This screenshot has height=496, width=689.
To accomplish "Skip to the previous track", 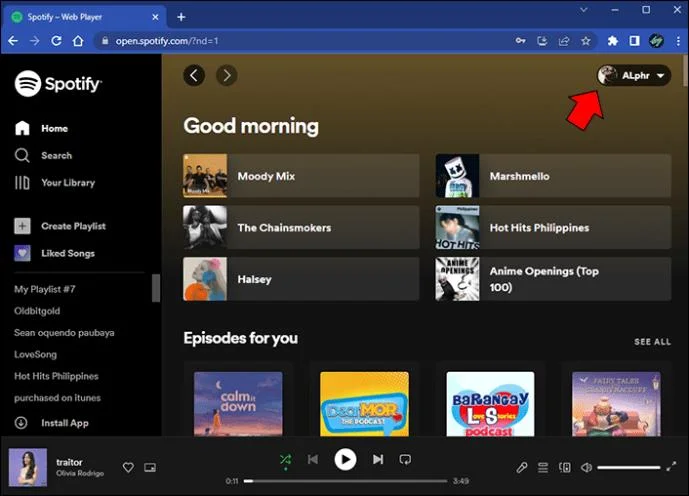I will tap(313, 460).
